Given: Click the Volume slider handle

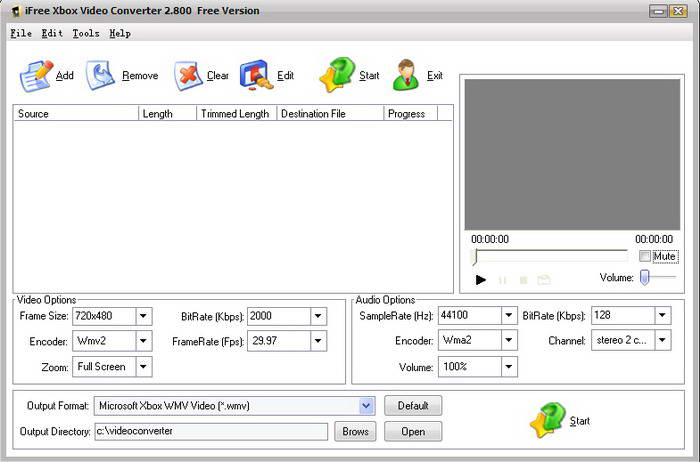Looking at the screenshot, I should pyautogui.click(x=644, y=277).
